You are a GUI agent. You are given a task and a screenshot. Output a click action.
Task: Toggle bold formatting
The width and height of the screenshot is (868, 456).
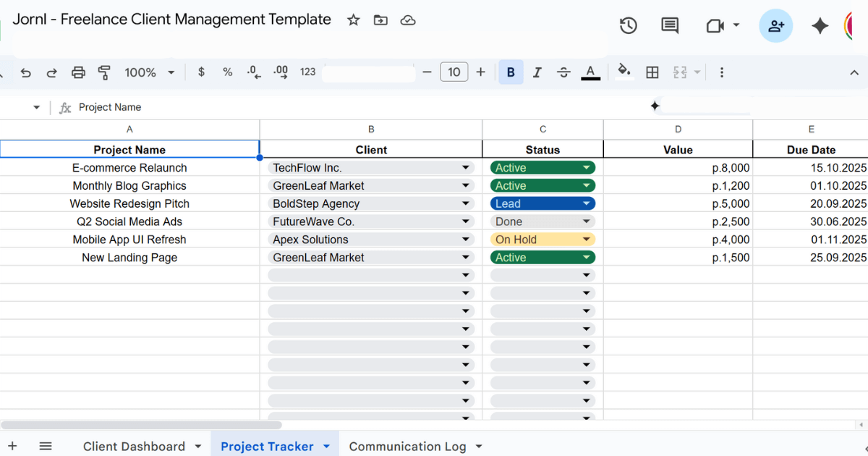[x=511, y=72]
